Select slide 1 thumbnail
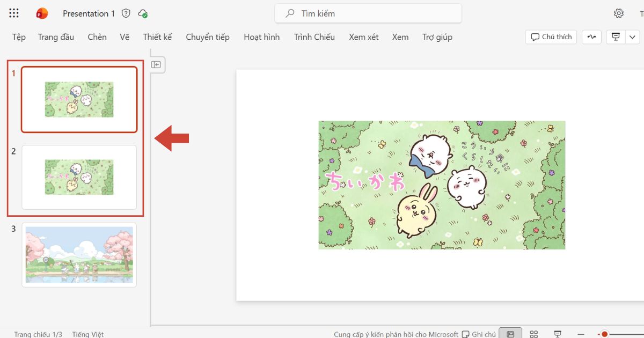 pos(79,99)
